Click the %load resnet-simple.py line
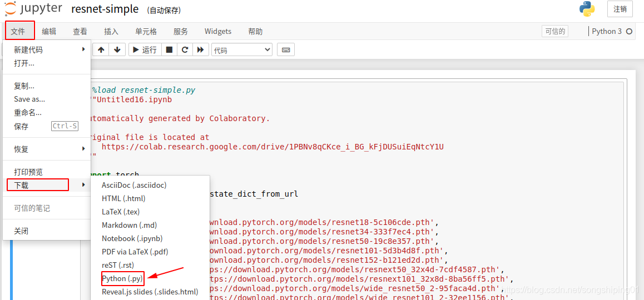644x300 pixels. (x=143, y=90)
